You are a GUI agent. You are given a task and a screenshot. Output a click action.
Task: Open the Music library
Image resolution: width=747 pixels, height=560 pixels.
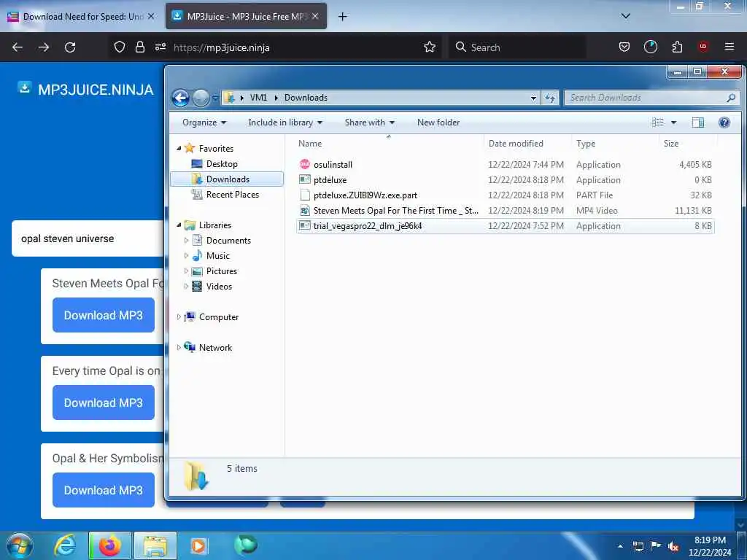[x=217, y=256]
